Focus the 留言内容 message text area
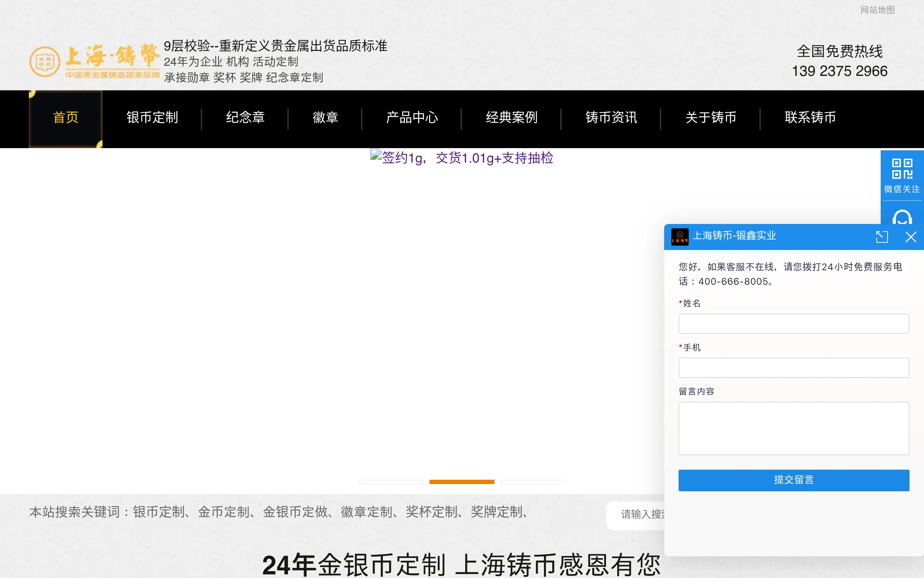This screenshot has height=578, width=924. pyautogui.click(x=793, y=428)
